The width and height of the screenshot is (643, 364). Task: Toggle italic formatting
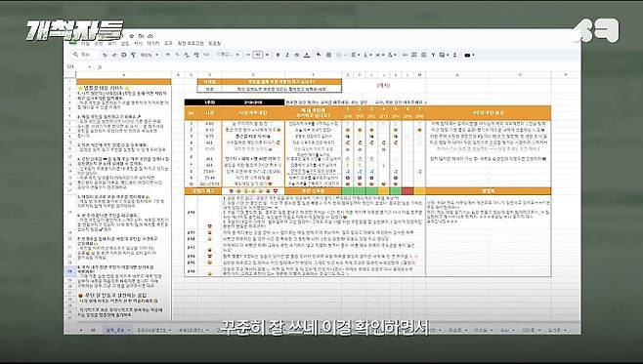287,55
